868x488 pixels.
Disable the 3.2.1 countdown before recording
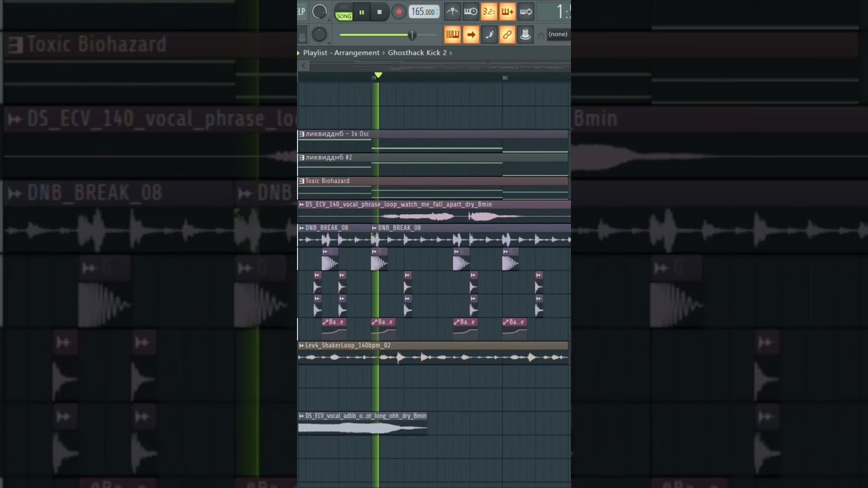coord(488,12)
